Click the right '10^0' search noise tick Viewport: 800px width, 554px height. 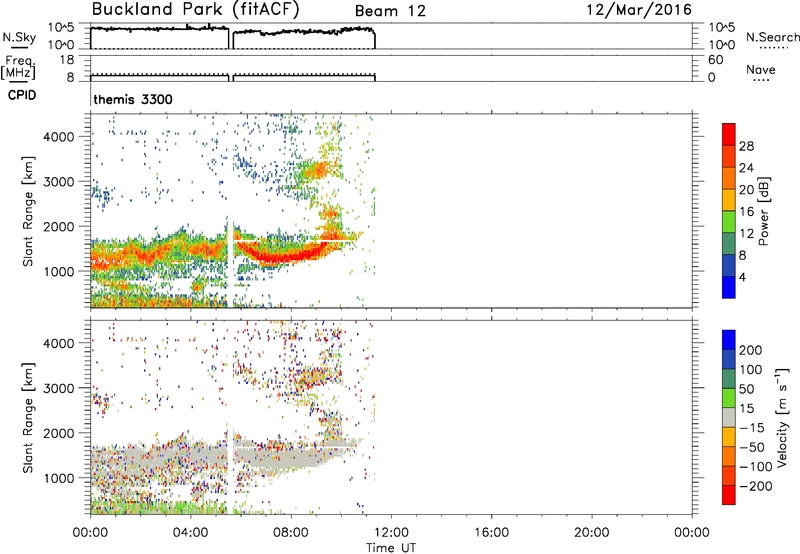coord(721,45)
